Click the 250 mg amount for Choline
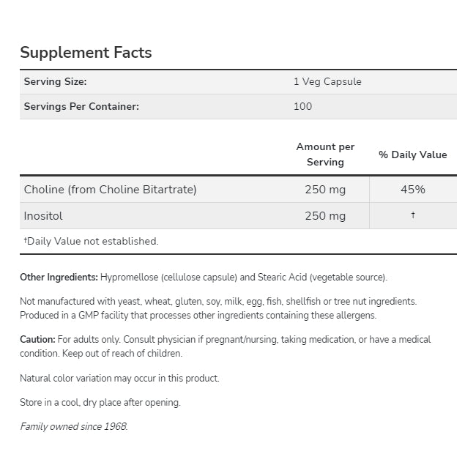Viewport: 476px width, 476px height. point(325,190)
